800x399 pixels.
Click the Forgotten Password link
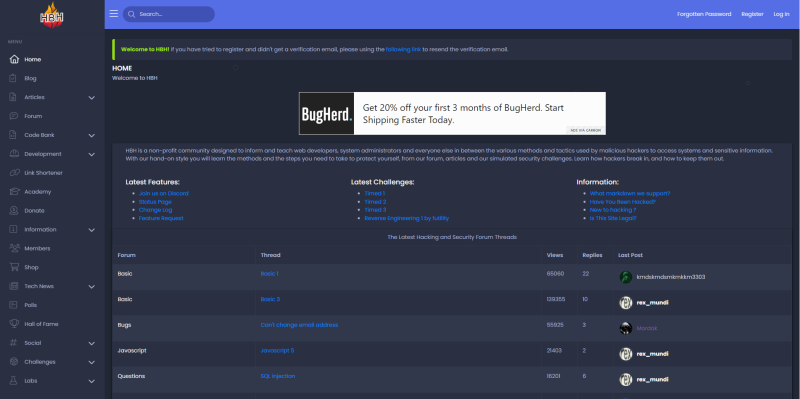click(704, 14)
